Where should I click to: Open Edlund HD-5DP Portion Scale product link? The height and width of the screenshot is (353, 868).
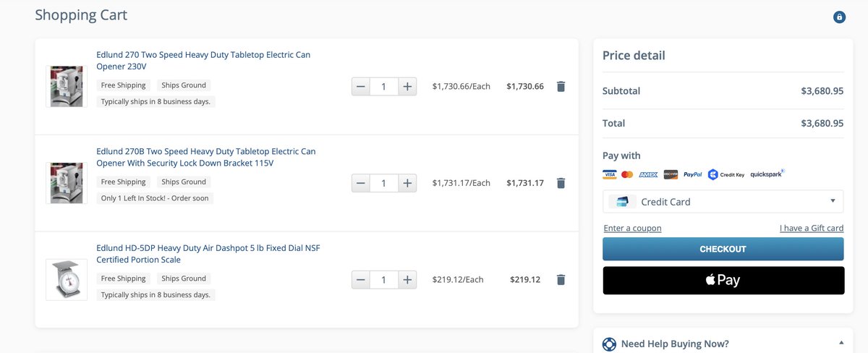[208, 254]
